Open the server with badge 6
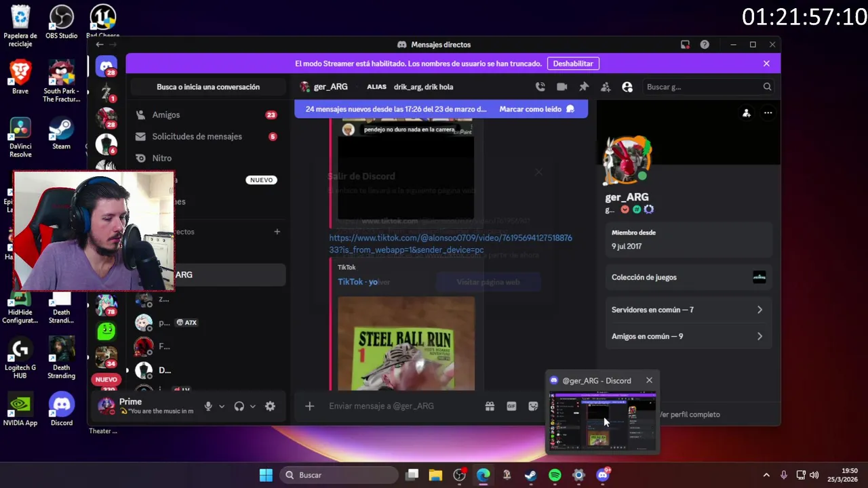This screenshot has height=488, width=868. coord(106,144)
